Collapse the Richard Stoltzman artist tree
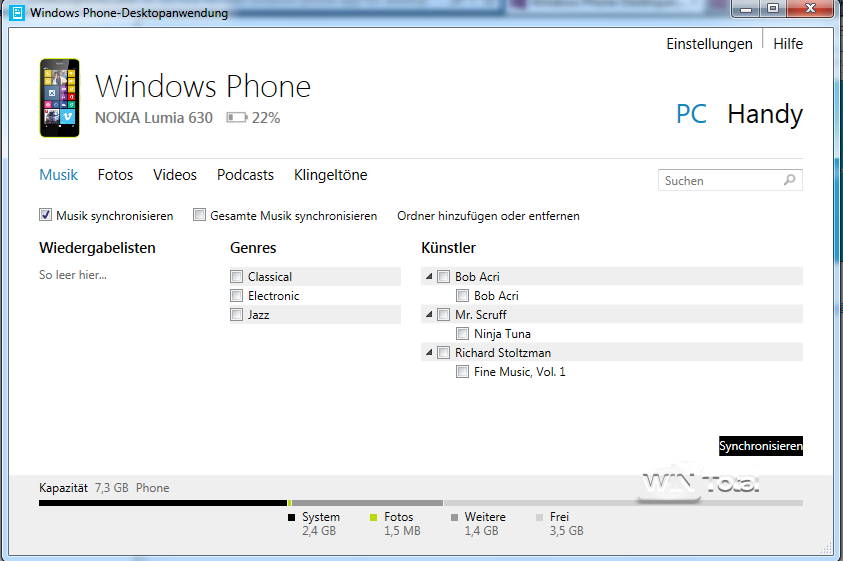 [429, 352]
